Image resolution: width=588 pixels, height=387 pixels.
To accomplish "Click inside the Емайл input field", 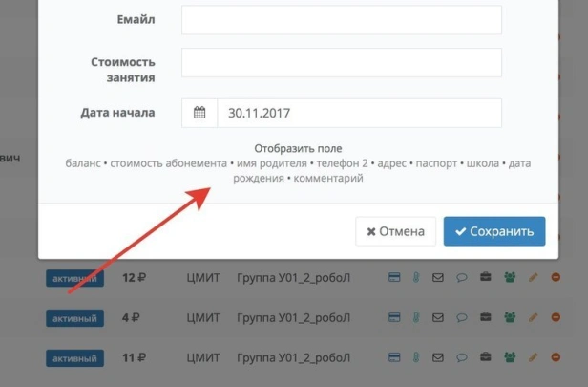I will pos(341,20).
